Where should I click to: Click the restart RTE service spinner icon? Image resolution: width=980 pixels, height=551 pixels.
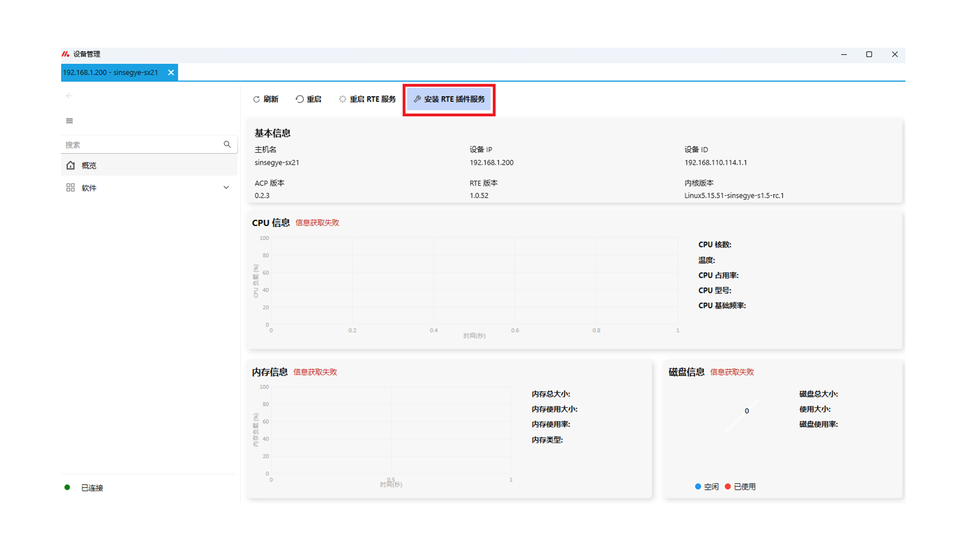pos(342,99)
